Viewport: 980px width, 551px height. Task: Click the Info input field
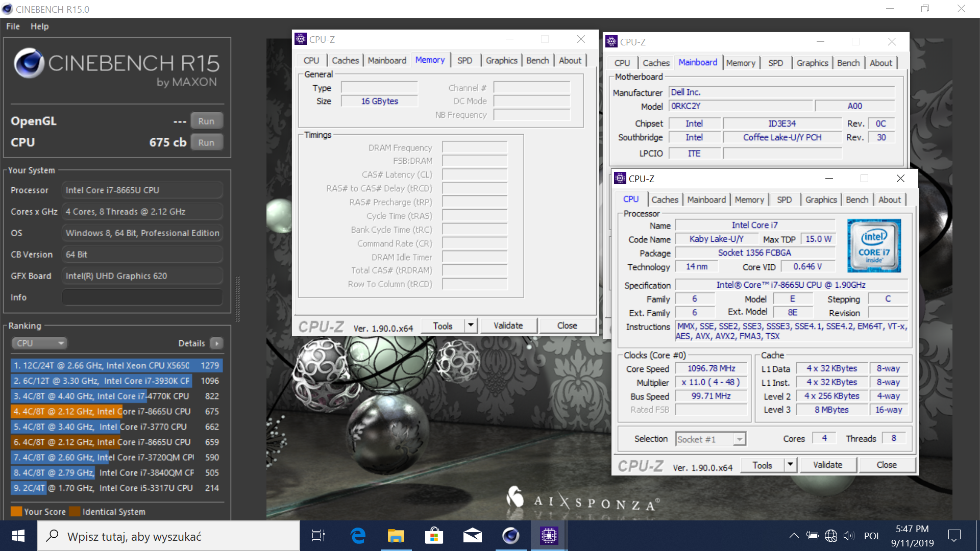pos(142,297)
